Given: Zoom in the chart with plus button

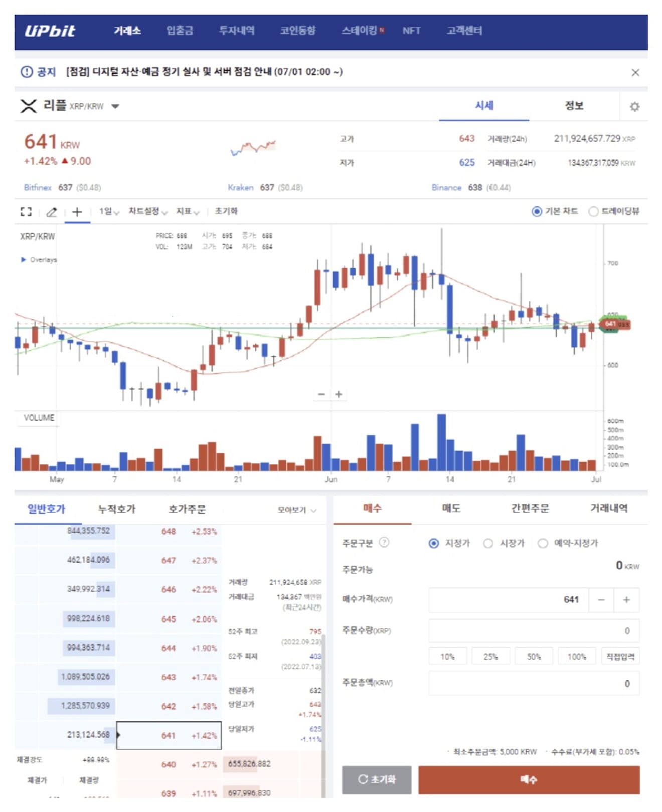Looking at the screenshot, I should tap(339, 394).
